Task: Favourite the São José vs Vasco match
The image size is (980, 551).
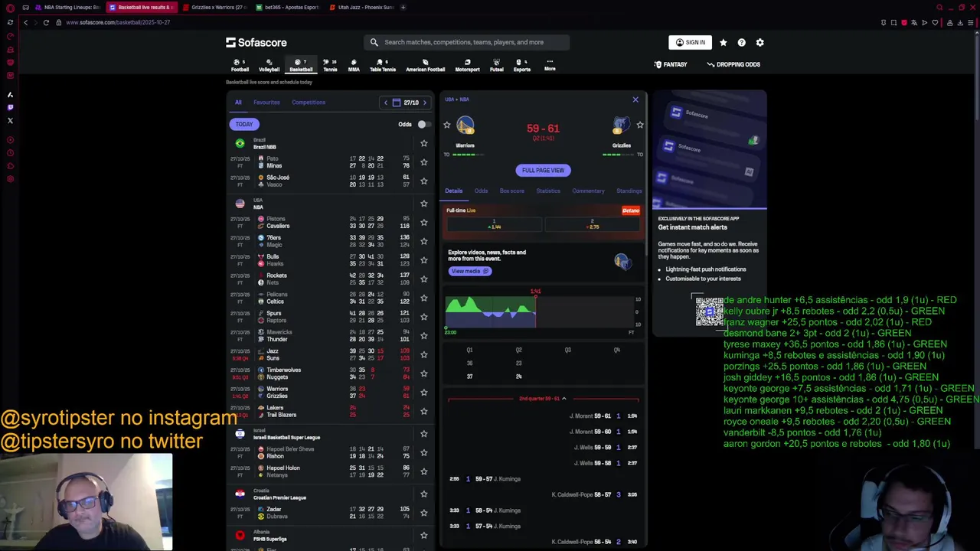Action: [x=423, y=181]
